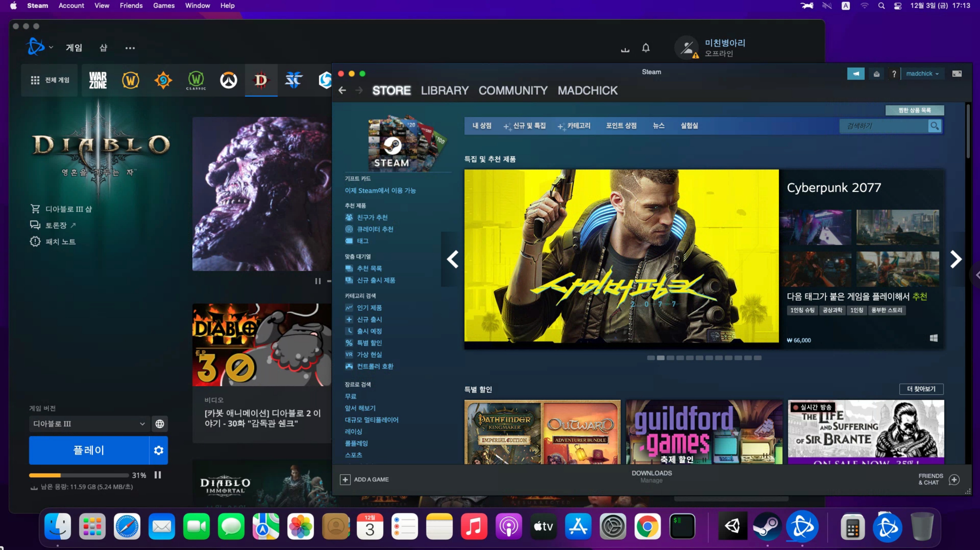This screenshot has width=980, height=550.
Task: Expand the Battle.net logo menu
Action: pos(40,47)
